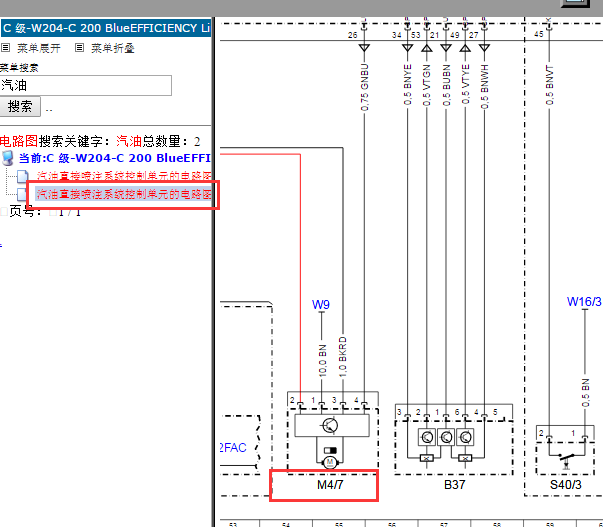Click the W16/3 ground reference label
The width and height of the screenshot is (603, 527).
584,302
